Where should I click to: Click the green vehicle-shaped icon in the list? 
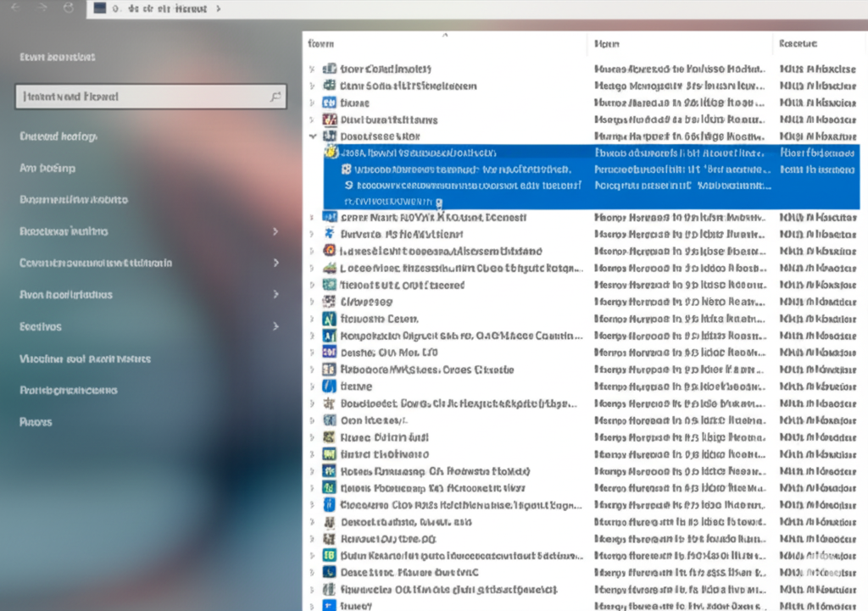(x=330, y=268)
